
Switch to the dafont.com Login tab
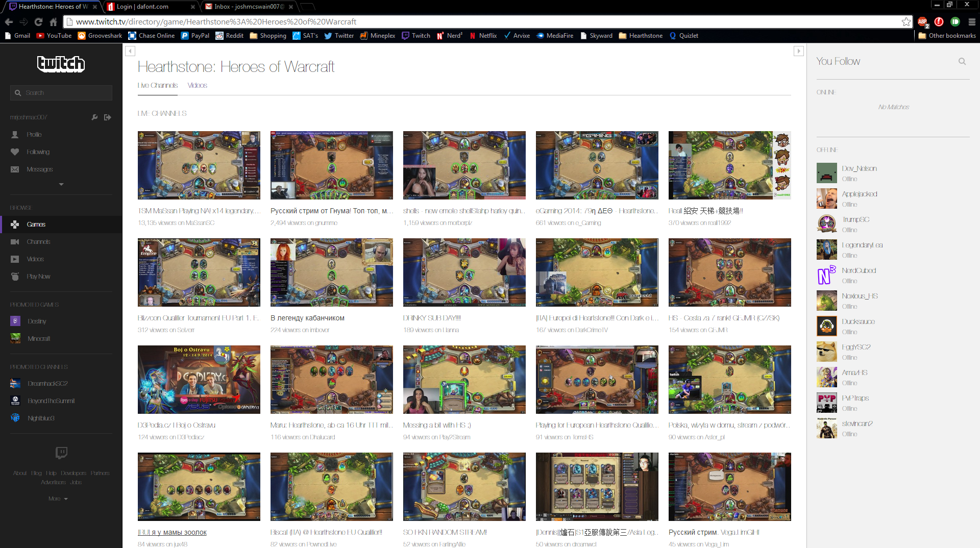click(x=150, y=7)
